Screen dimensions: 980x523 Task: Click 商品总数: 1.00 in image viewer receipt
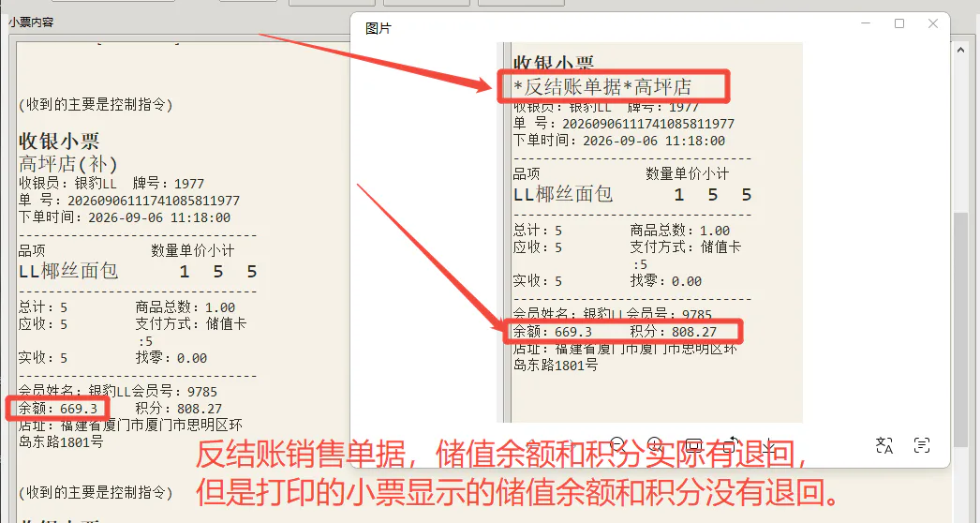coord(680,231)
